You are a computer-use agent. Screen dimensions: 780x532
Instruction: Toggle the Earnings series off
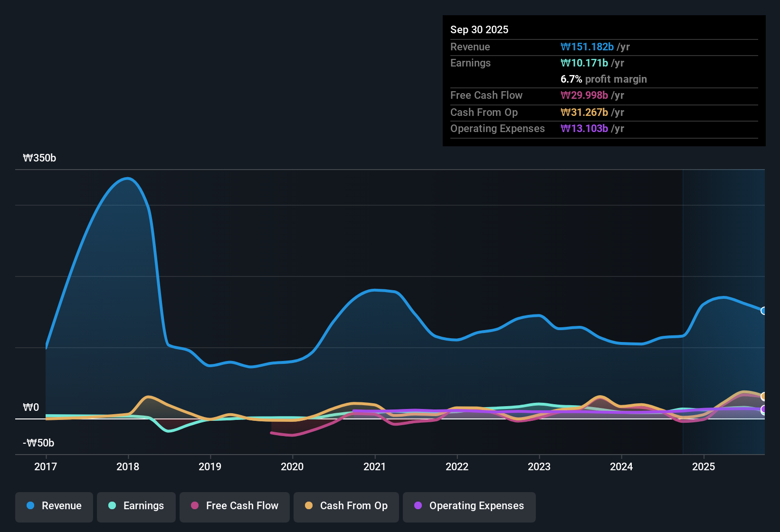pos(136,506)
